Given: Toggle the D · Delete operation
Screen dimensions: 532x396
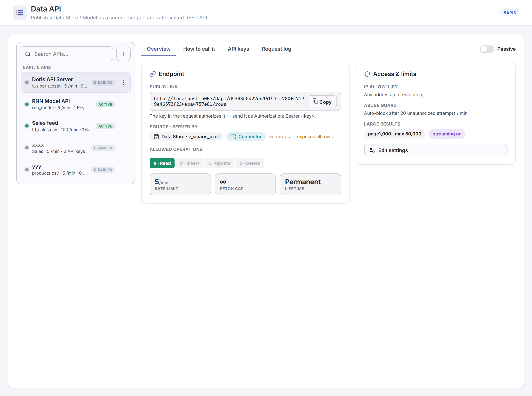Looking at the screenshot, I should tap(250, 163).
